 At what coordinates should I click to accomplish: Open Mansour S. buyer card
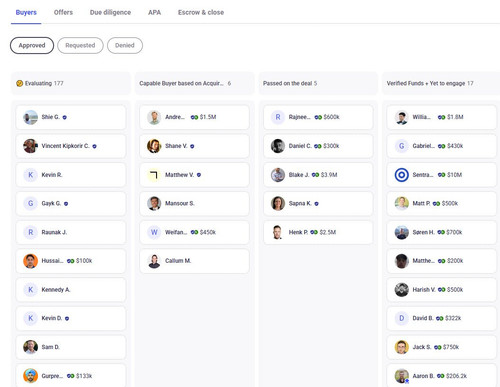[194, 203]
